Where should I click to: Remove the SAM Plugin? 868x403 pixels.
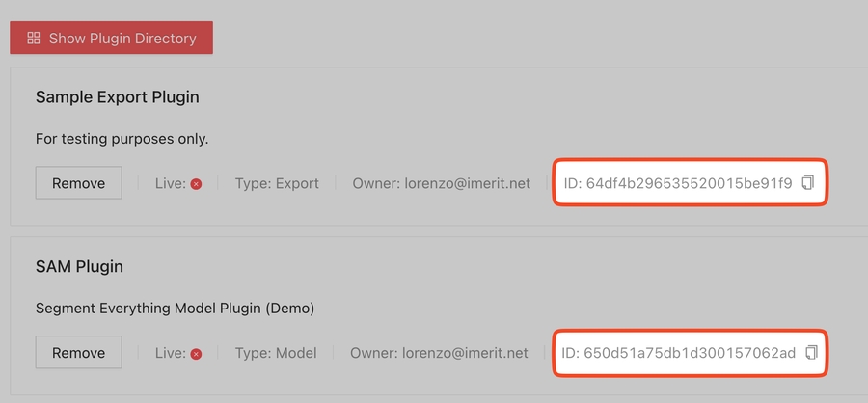(x=78, y=353)
